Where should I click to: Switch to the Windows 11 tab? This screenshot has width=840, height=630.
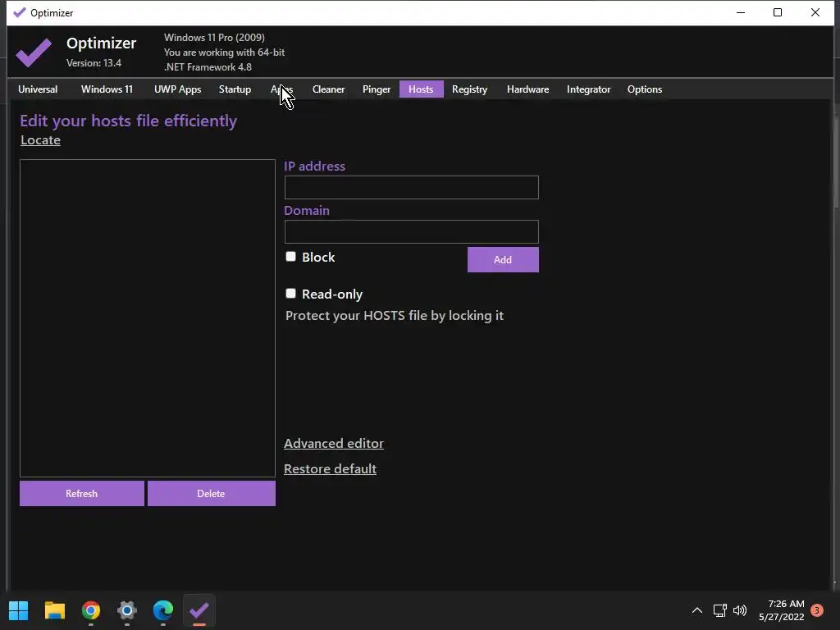tap(107, 89)
